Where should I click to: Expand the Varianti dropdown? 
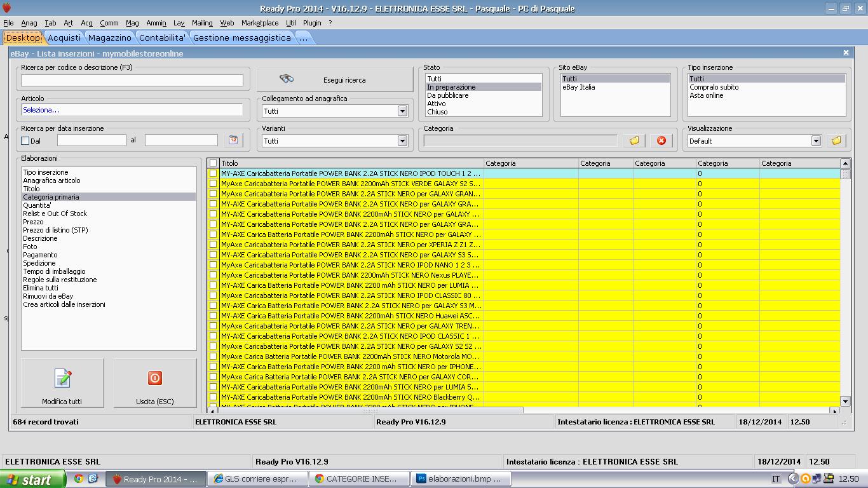(x=402, y=141)
